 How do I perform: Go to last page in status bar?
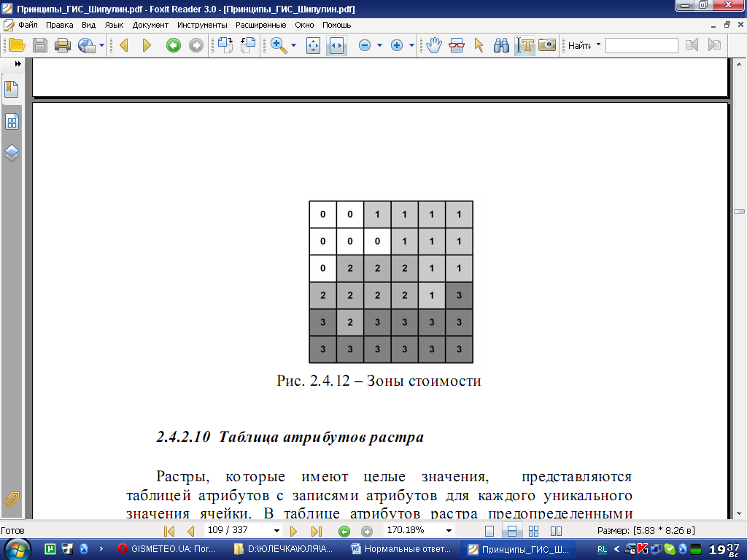(317, 531)
